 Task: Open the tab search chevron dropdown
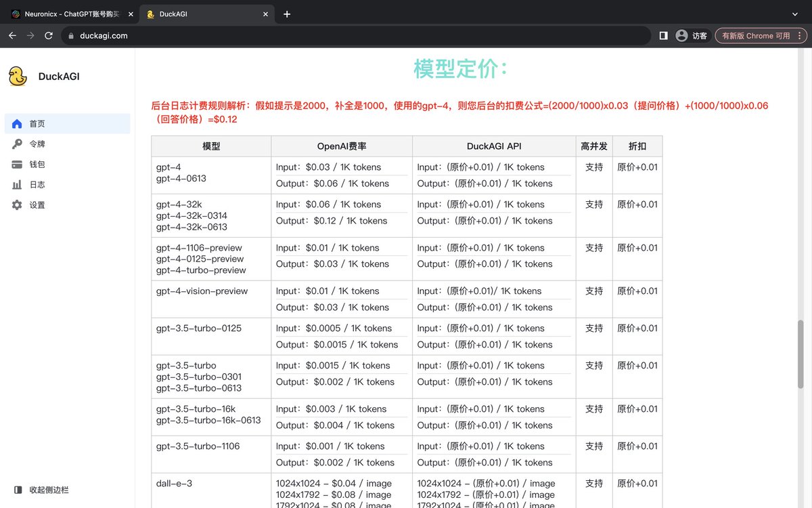[794, 14]
